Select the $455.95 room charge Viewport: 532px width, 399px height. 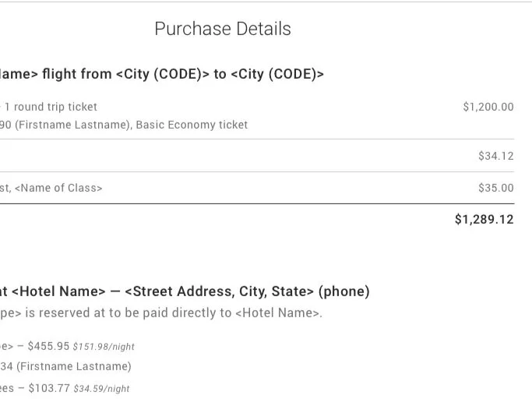48,346
